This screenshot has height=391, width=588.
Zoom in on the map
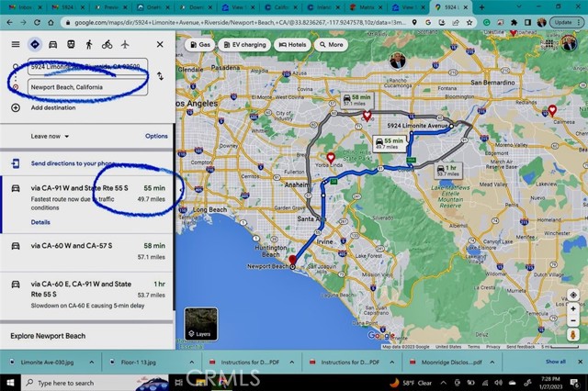pyautogui.click(x=573, y=309)
